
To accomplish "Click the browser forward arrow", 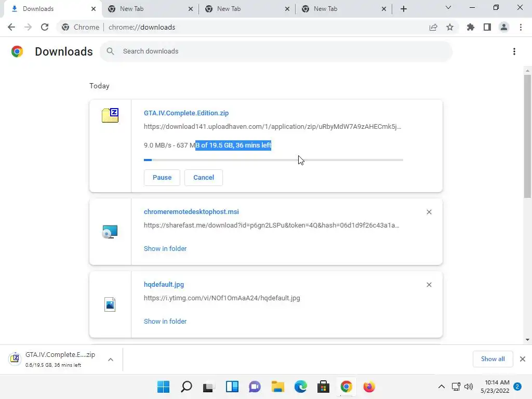I will [x=28, y=27].
